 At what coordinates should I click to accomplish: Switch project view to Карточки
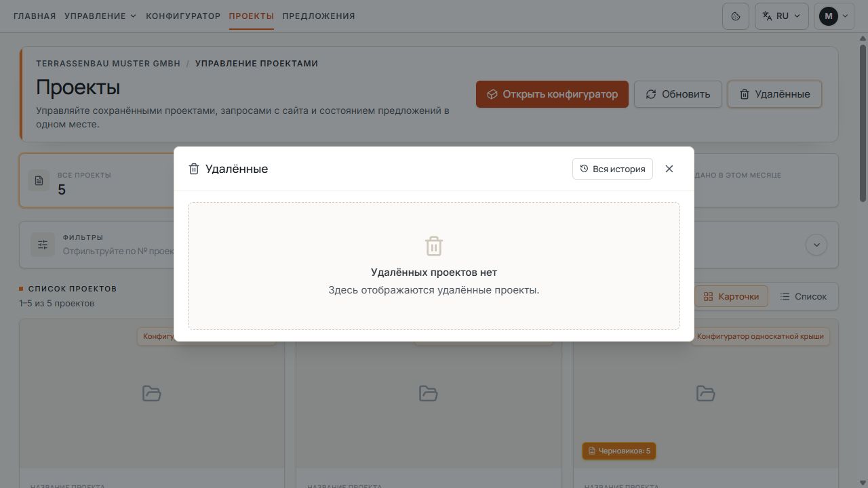click(731, 296)
